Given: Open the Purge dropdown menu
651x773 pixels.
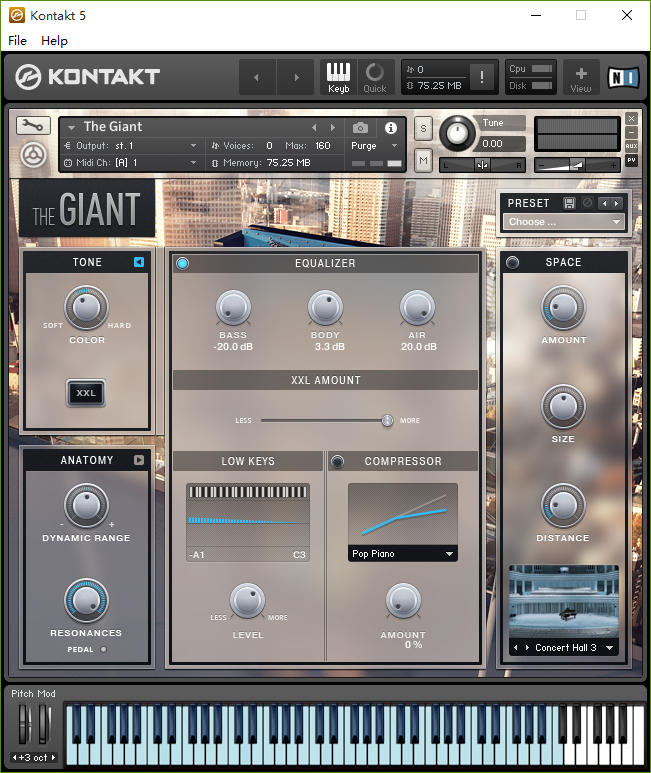Looking at the screenshot, I should (375, 145).
